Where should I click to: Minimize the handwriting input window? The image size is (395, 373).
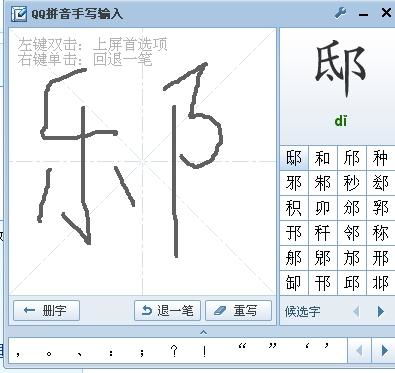tap(364, 14)
